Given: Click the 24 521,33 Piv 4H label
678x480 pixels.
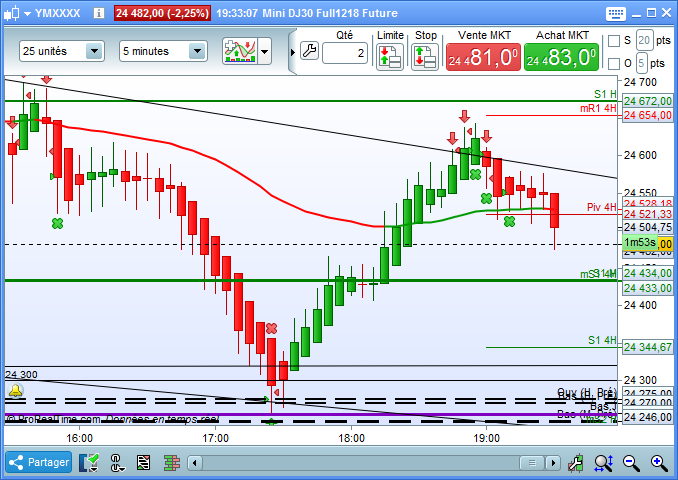Looking at the screenshot, I should click(647, 214).
